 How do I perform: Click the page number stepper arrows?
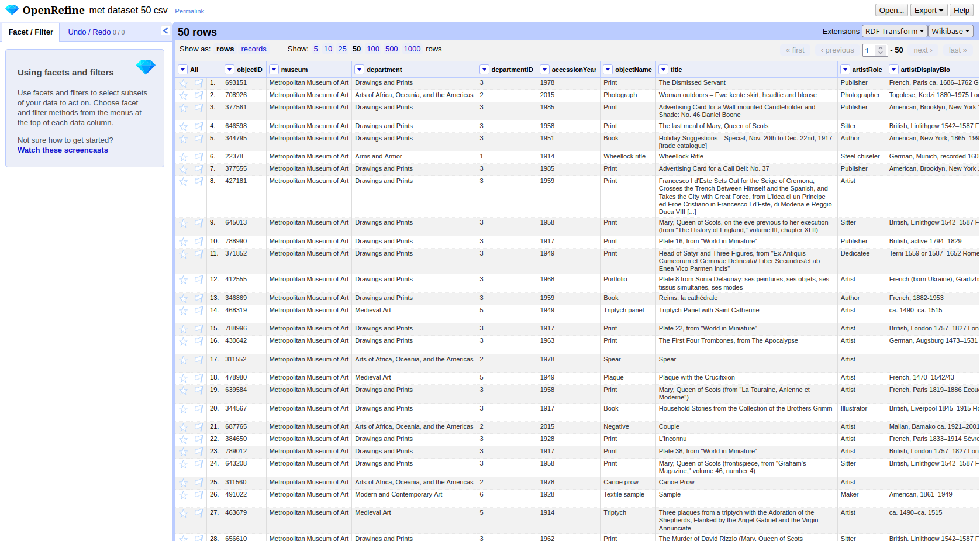(881, 50)
